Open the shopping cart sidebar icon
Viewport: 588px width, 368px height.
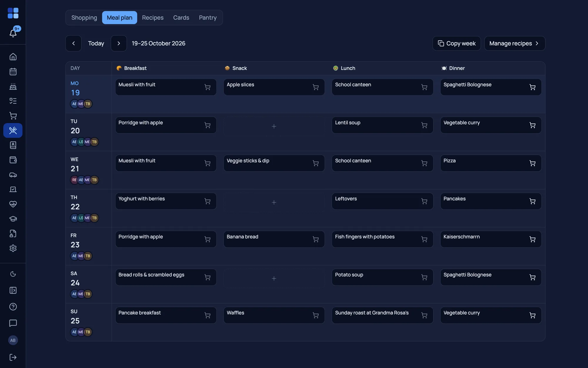[13, 116]
